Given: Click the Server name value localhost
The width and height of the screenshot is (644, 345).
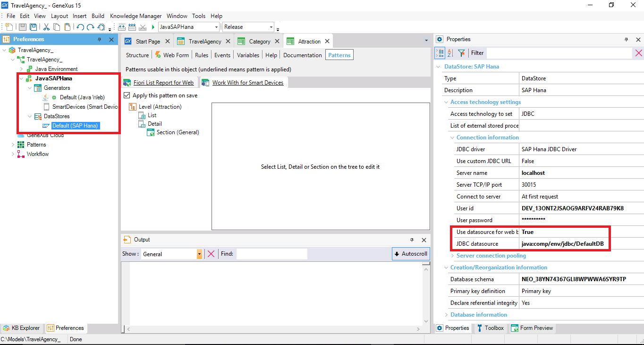Looking at the screenshot, I should pyautogui.click(x=533, y=173).
